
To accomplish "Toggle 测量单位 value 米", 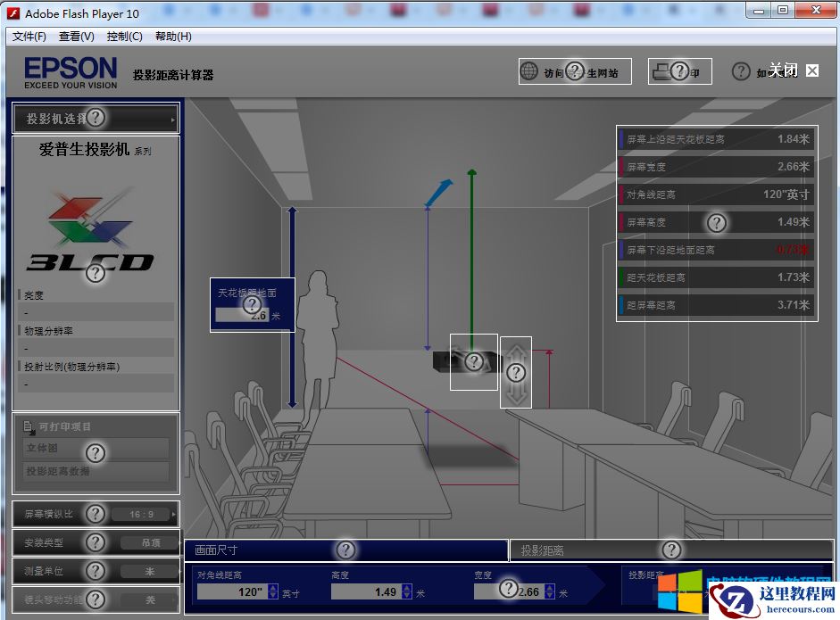I will pos(151,571).
